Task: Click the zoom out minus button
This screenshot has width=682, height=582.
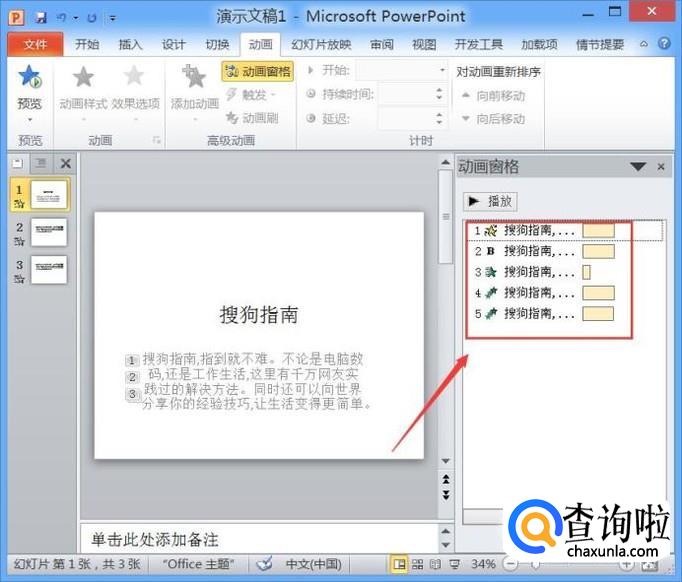Action: coord(511,565)
